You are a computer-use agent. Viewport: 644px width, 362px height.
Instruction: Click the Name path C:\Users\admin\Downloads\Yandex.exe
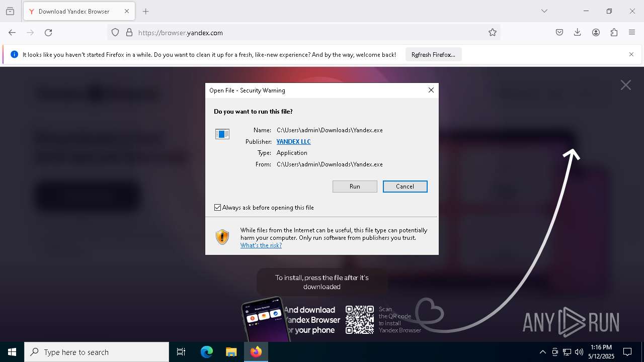point(330,130)
